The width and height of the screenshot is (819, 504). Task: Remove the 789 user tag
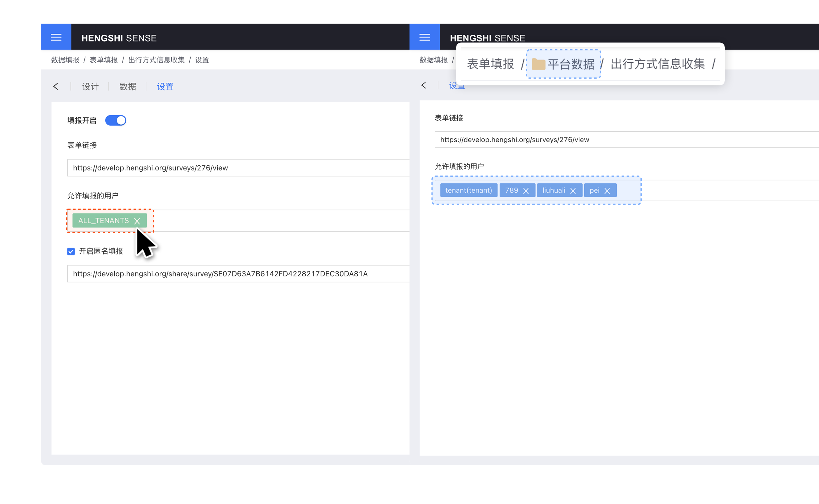click(526, 191)
